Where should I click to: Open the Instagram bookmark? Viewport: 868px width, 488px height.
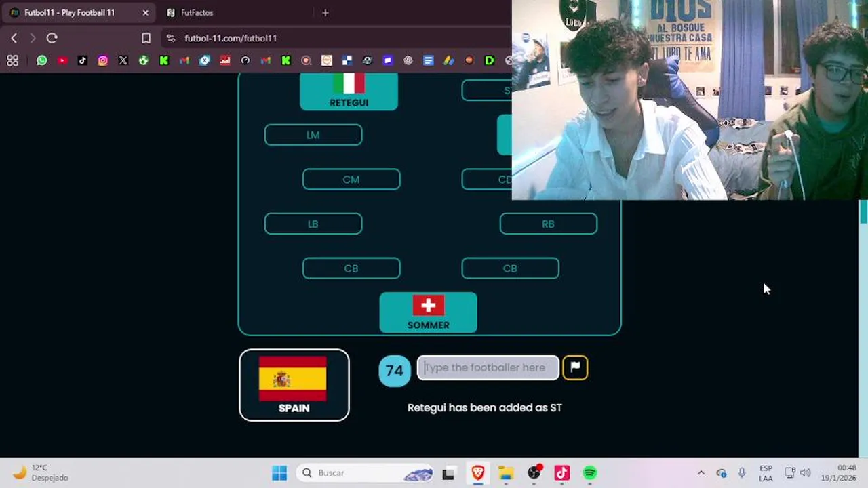click(x=103, y=60)
